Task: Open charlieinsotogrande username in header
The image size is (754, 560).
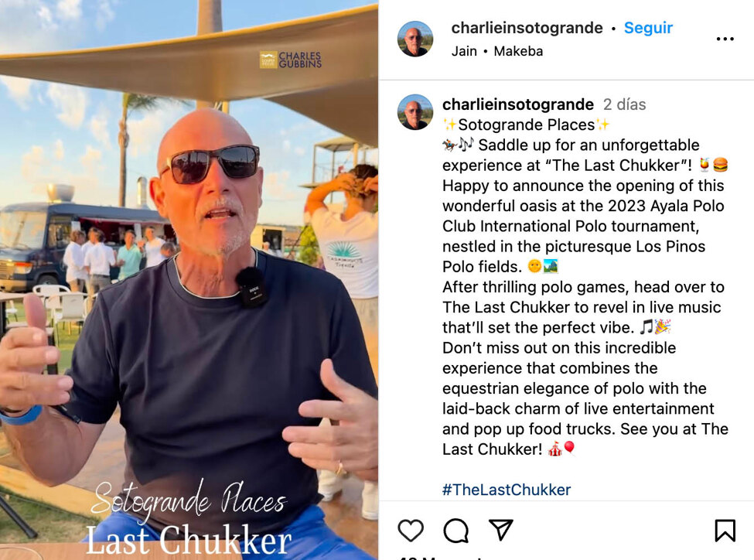Action: (527, 28)
